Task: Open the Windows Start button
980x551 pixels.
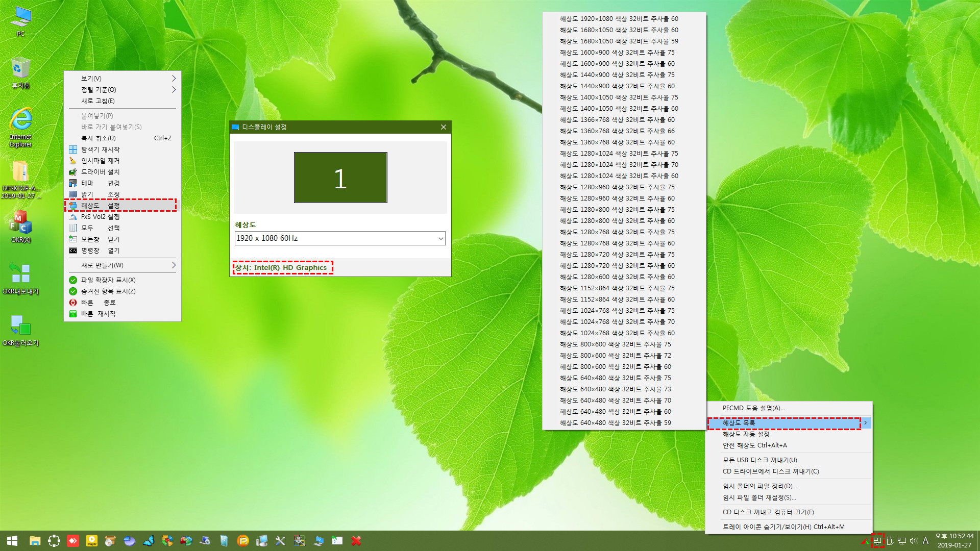Action: [x=12, y=541]
